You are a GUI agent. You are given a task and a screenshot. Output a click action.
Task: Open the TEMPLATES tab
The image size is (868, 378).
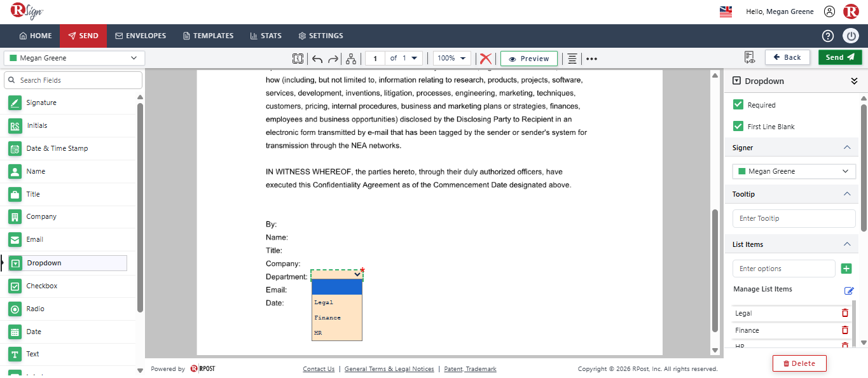(x=208, y=36)
